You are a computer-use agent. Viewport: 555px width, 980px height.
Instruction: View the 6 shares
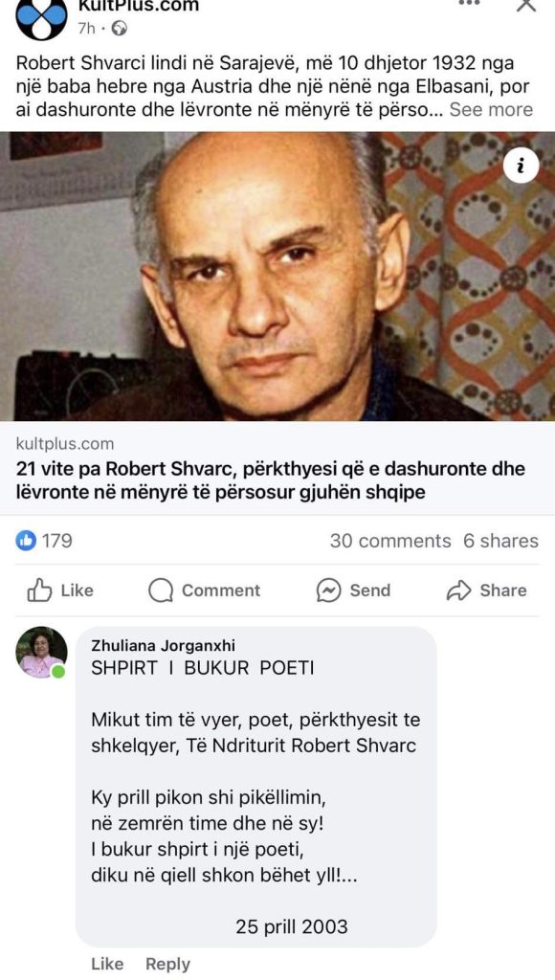click(500, 541)
